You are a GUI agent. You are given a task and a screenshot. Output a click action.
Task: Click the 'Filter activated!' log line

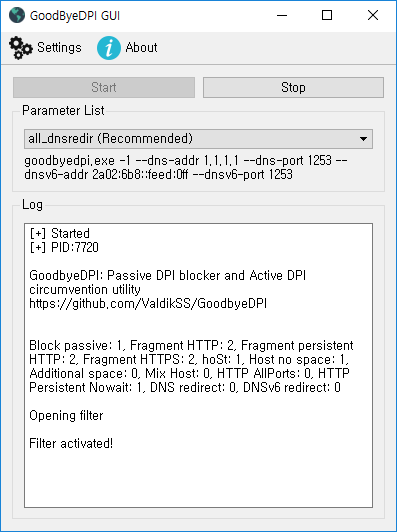tap(71, 443)
